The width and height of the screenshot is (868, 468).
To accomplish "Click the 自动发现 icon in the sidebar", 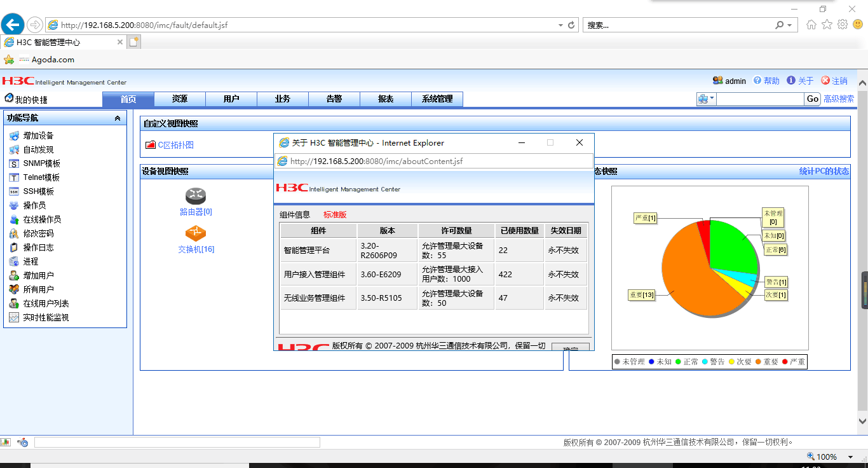I will (14, 149).
